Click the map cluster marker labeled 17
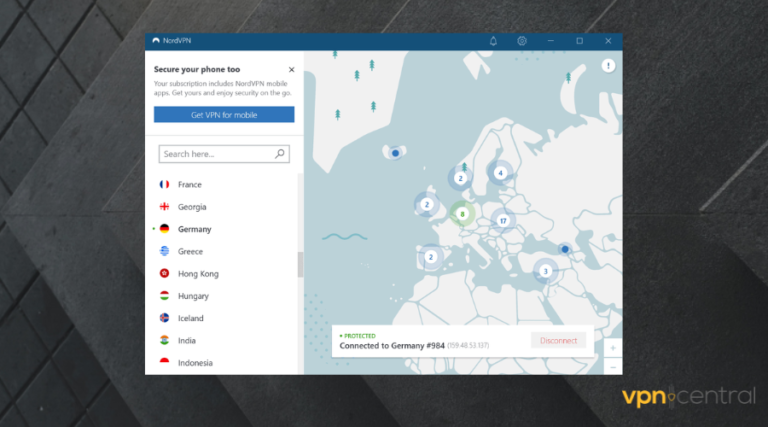Screen dimensions: 768x427 coord(503,220)
